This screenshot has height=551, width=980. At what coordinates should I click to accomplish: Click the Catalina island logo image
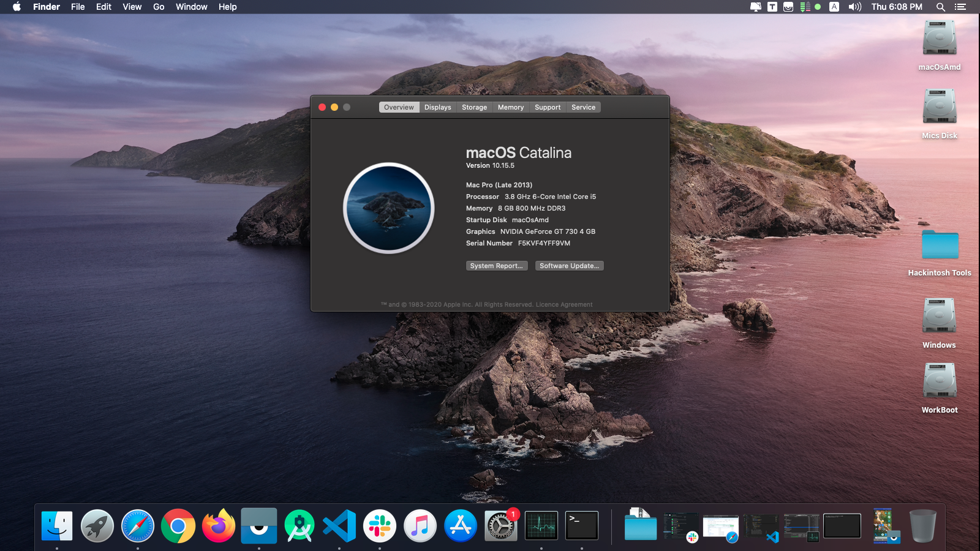pyautogui.click(x=389, y=208)
